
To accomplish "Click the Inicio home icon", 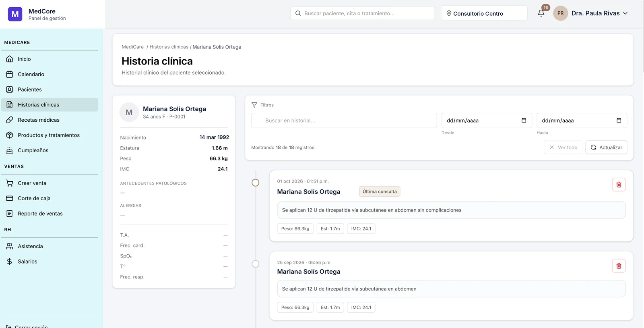I will pos(10,59).
